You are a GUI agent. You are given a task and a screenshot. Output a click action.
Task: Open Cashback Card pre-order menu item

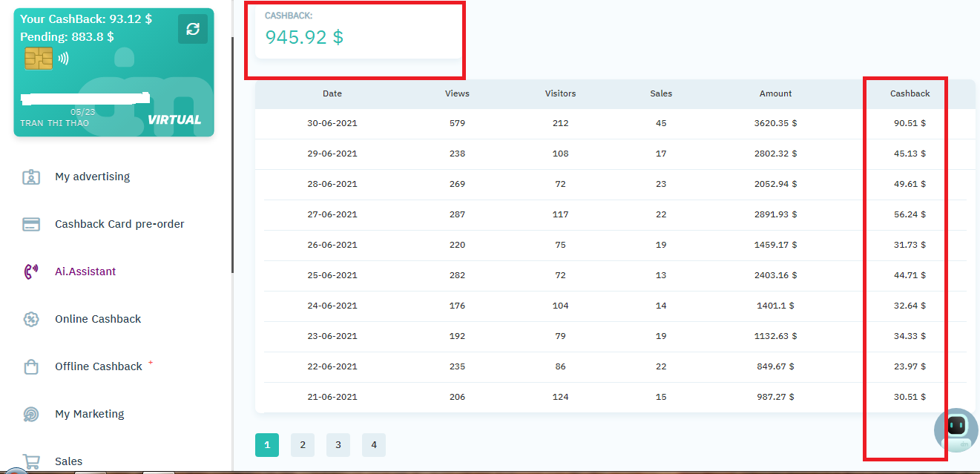pos(119,224)
